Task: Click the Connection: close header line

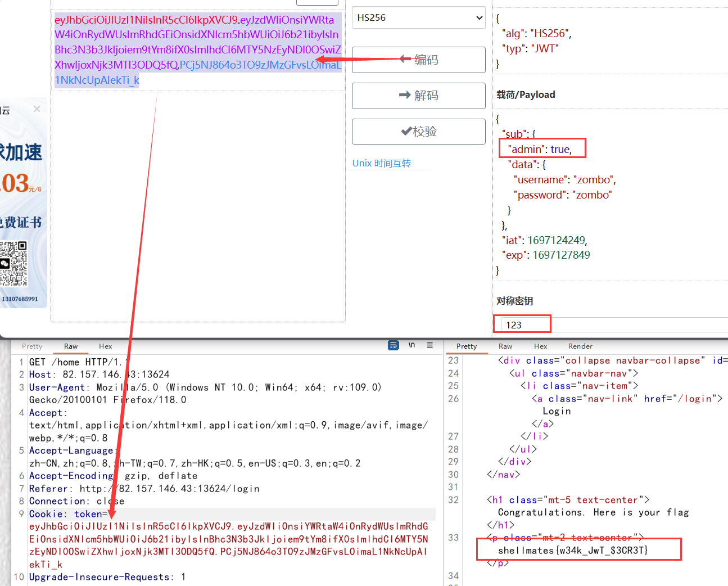Action: (x=76, y=501)
